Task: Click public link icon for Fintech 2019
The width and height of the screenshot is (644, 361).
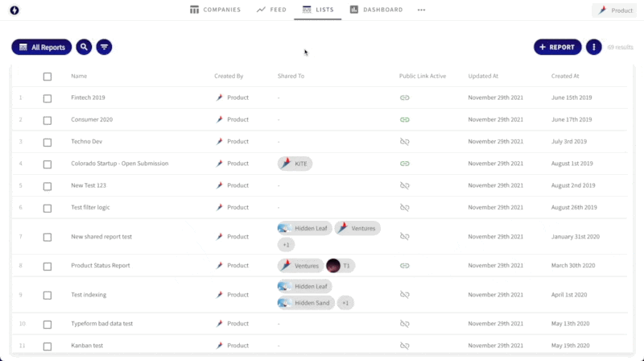Action: tap(405, 98)
